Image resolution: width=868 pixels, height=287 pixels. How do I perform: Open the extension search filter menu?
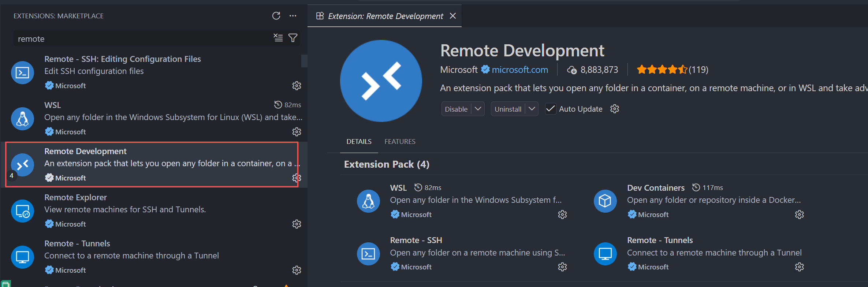coord(293,38)
